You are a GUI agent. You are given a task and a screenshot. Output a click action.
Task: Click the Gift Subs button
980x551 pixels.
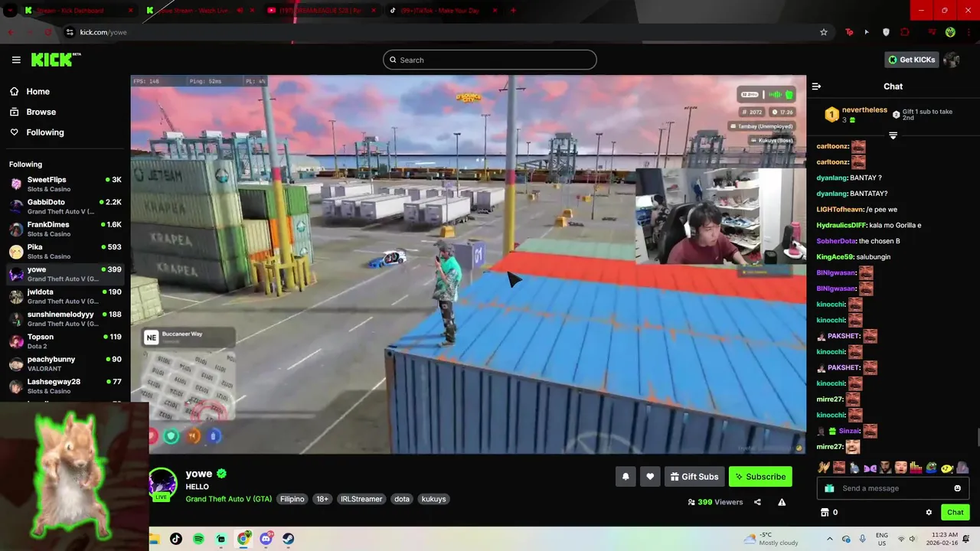coord(694,477)
